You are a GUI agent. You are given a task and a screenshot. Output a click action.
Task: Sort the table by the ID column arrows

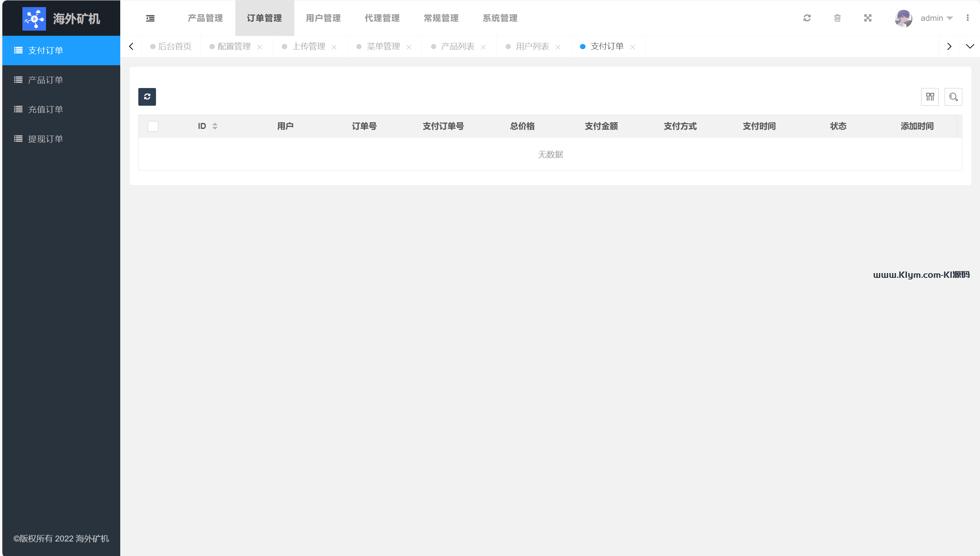point(215,126)
